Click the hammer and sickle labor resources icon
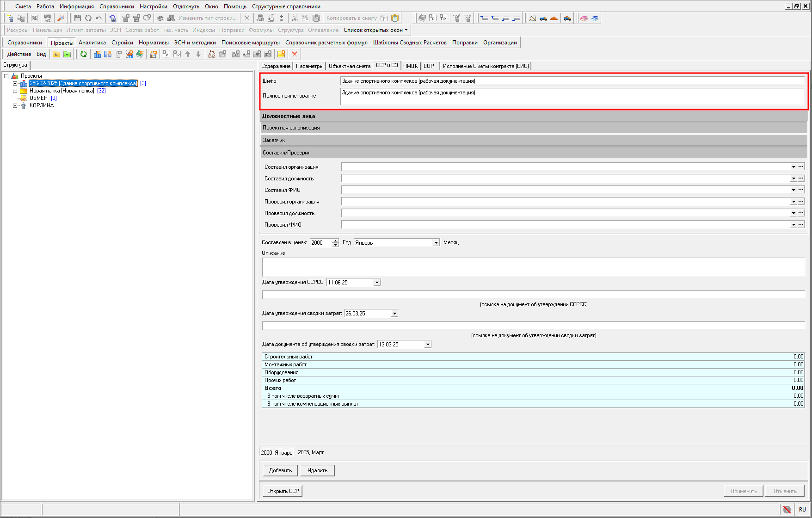 [x=533, y=18]
